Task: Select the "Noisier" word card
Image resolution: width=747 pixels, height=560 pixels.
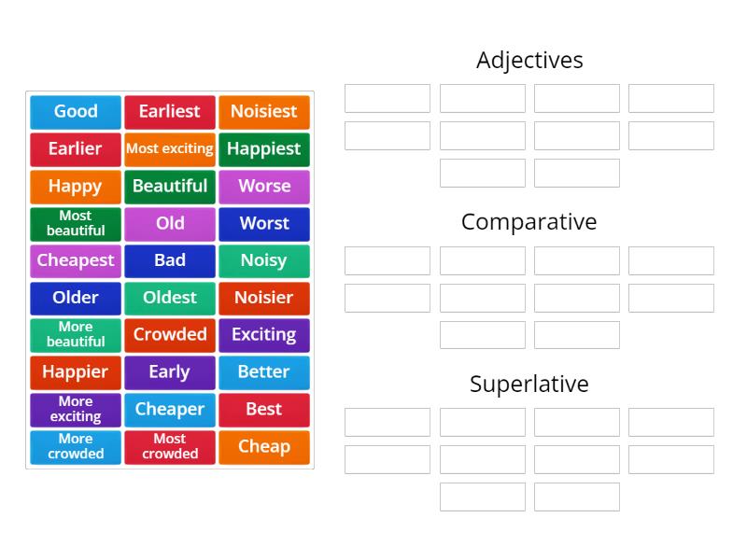Action: [264, 299]
